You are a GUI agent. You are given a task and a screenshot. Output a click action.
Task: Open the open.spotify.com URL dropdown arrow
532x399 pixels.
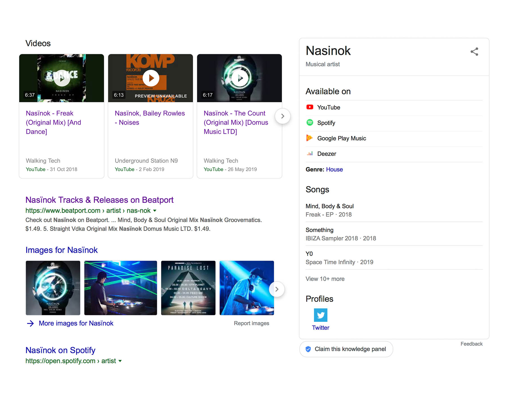(x=120, y=361)
